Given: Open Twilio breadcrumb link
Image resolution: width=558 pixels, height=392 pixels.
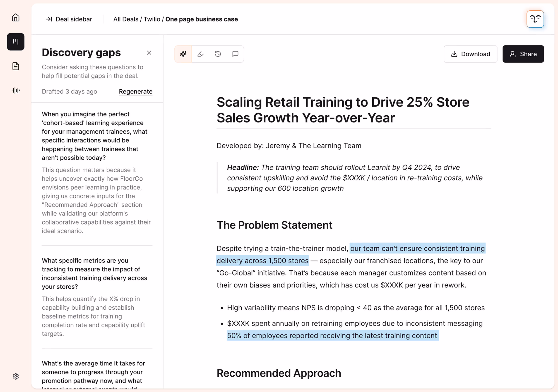Looking at the screenshot, I should coord(152,19).
